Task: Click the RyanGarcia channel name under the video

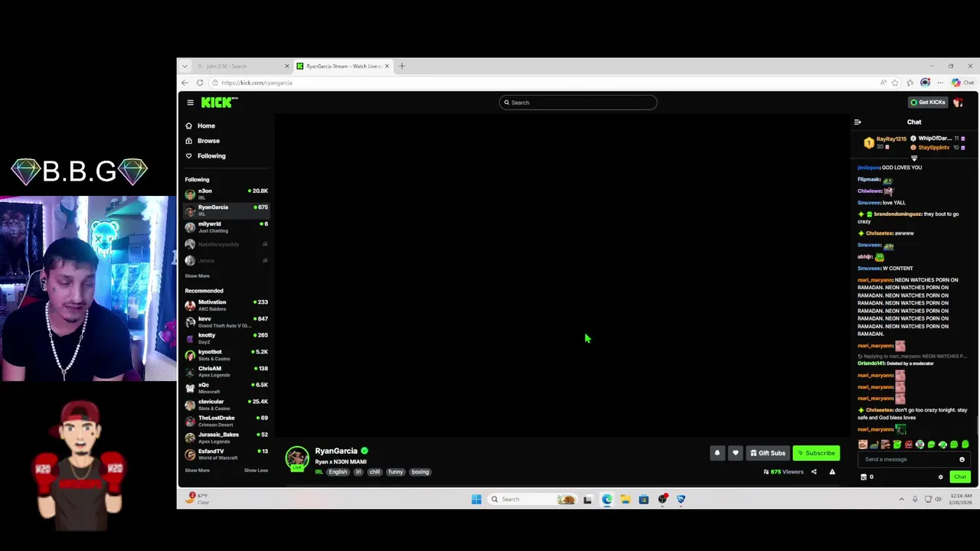Action: [x=336, y=452]
